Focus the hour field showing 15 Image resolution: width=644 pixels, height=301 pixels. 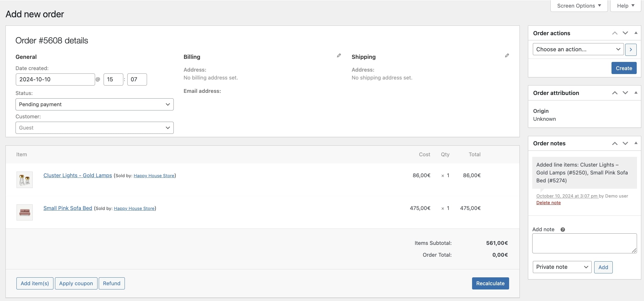click(x=113, y=79)
